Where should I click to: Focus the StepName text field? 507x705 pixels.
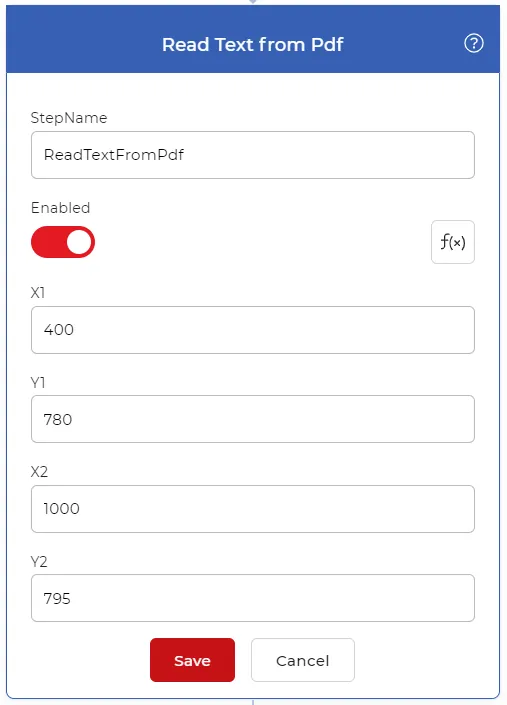coord(253,155)
